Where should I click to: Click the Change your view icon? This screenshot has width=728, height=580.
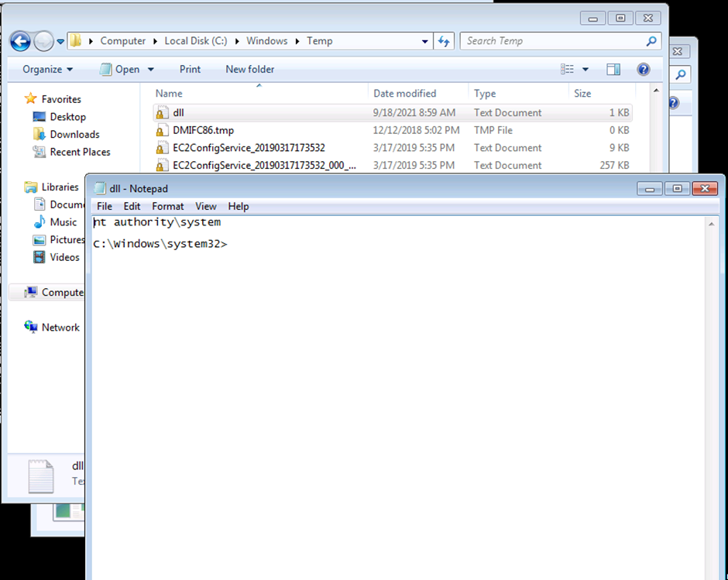[567, 70]
